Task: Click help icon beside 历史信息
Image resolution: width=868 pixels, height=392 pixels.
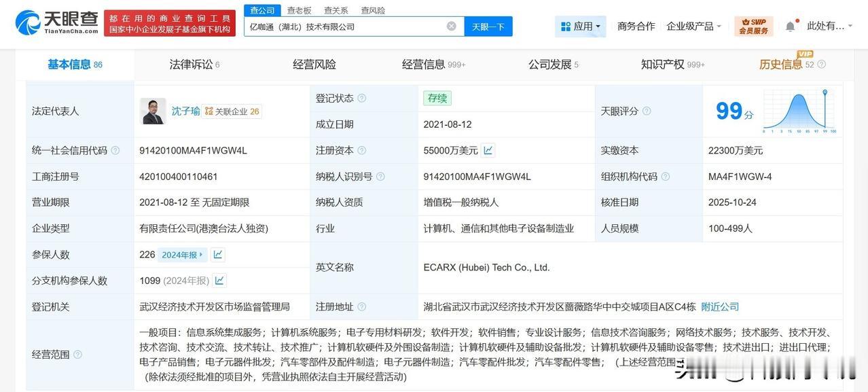Action: [822, 65]
